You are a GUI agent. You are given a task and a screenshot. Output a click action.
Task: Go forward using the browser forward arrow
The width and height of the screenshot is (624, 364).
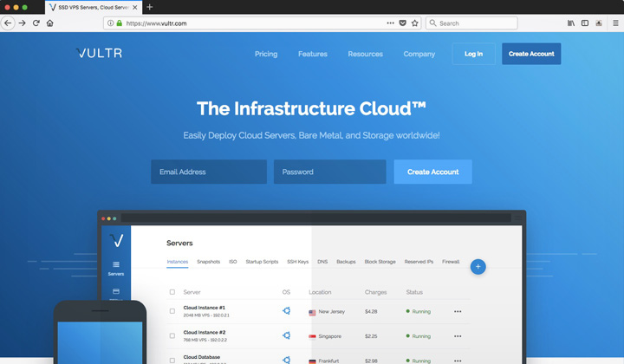point(23,23)
